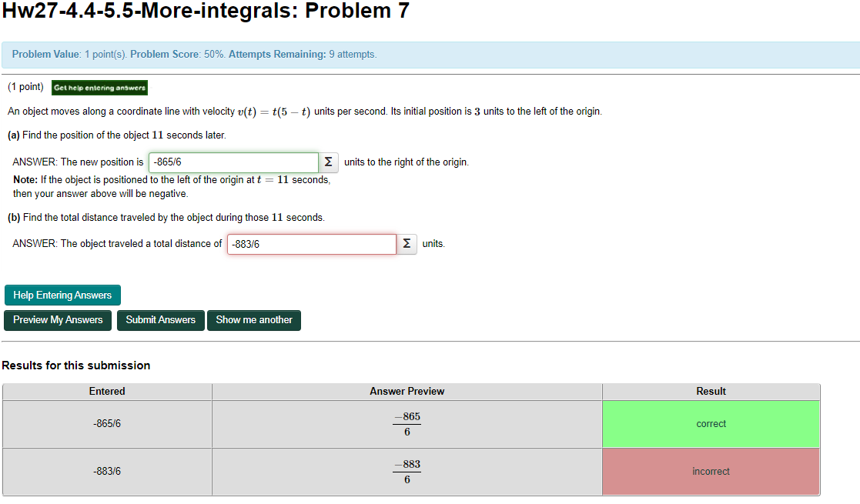Screen dimensions: 860x504
Task: Click the problem title heading
Action: tap(206, 11)
